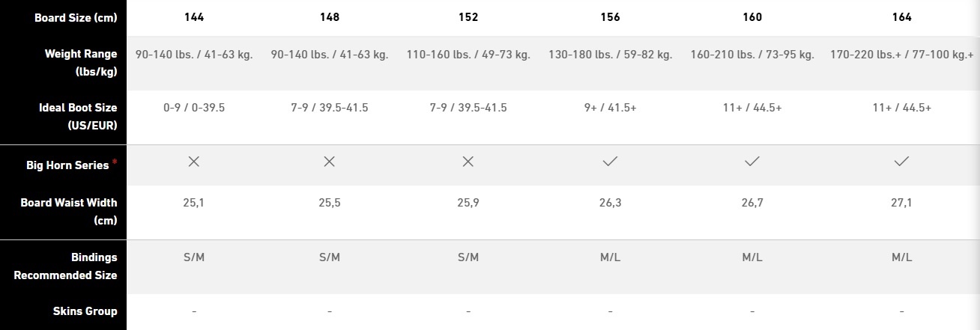Select the 144 board size column header

pos(194,17)
